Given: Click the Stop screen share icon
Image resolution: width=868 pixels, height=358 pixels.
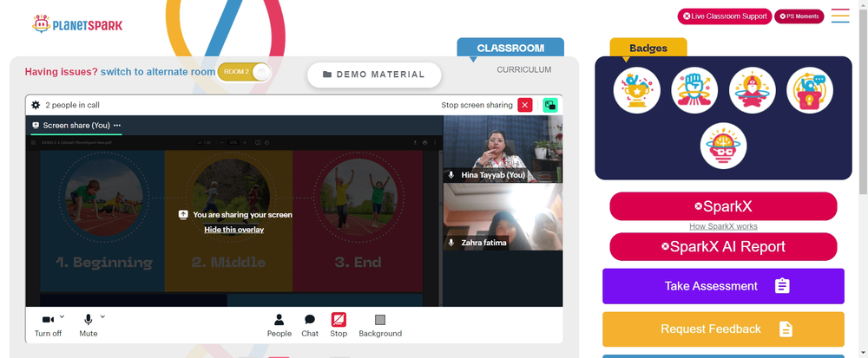Looking at the screenshot, I should 339,320.
